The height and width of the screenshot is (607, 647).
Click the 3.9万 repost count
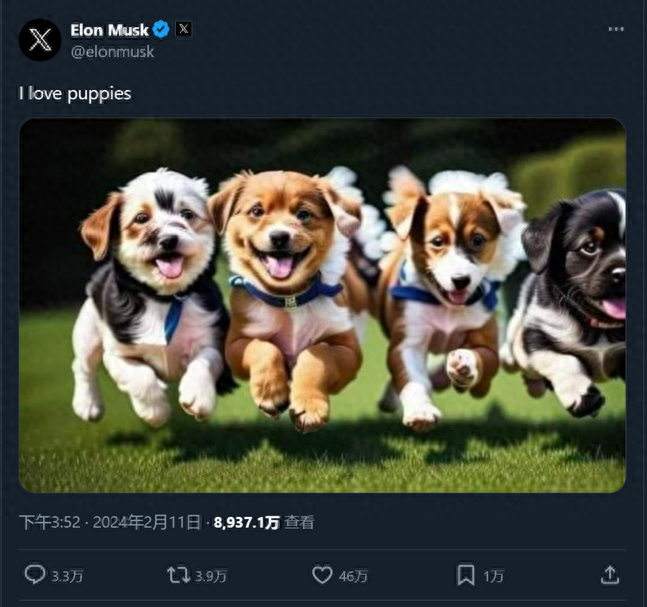211,576
